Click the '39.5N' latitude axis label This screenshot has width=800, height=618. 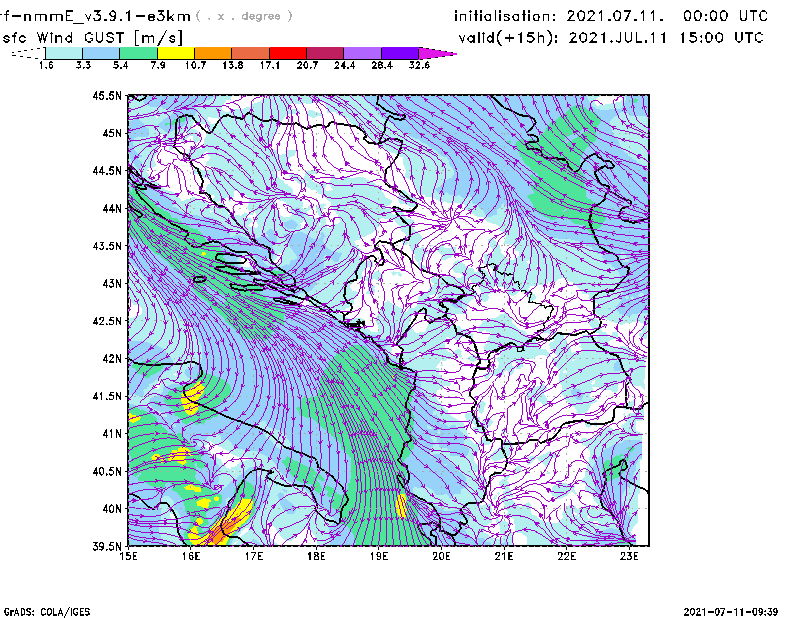(x=107, y=547)
